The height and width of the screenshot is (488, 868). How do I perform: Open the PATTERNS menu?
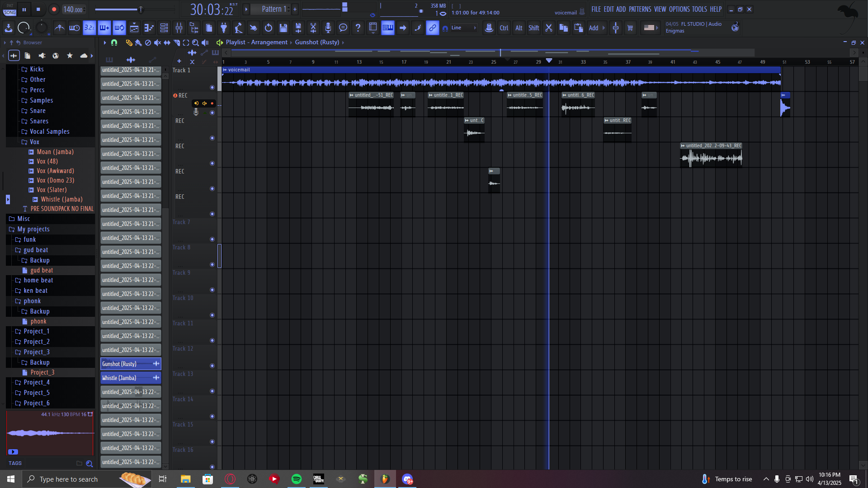coord(640,9)
